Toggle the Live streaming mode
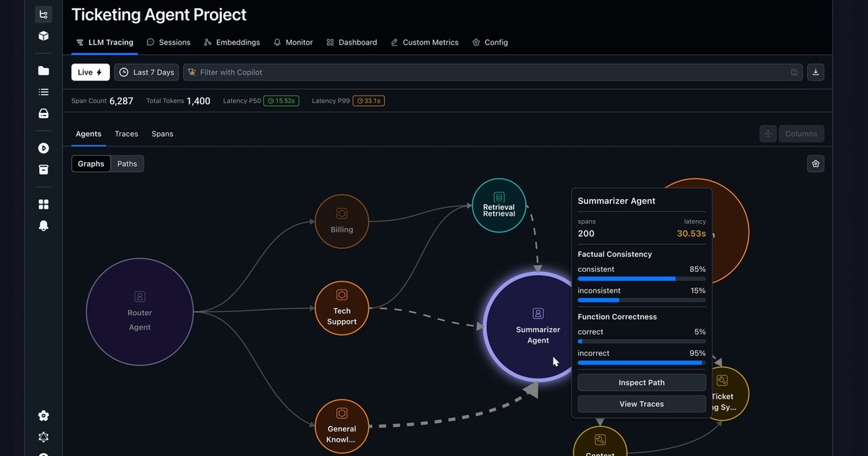Viewport: 868px width, 456px height. (90, 72)
